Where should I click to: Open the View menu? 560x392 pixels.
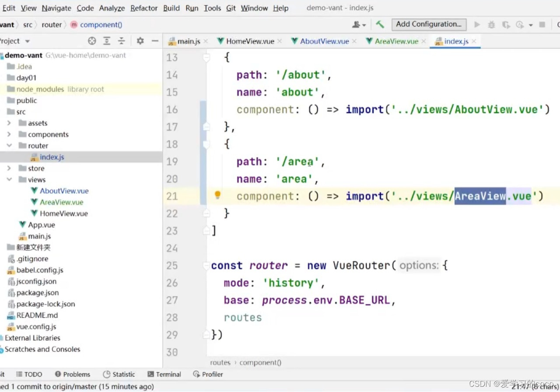[x=28, y=8]
